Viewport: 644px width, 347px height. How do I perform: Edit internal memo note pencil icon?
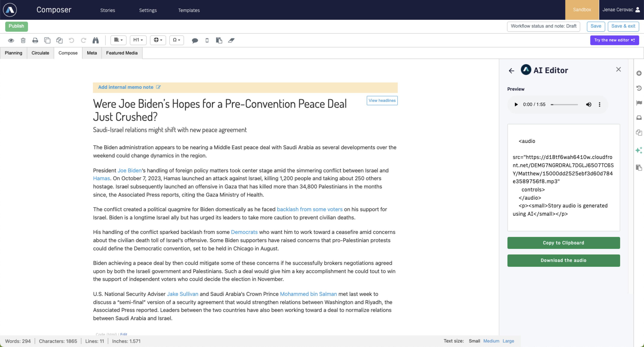[x=158, y=87]
